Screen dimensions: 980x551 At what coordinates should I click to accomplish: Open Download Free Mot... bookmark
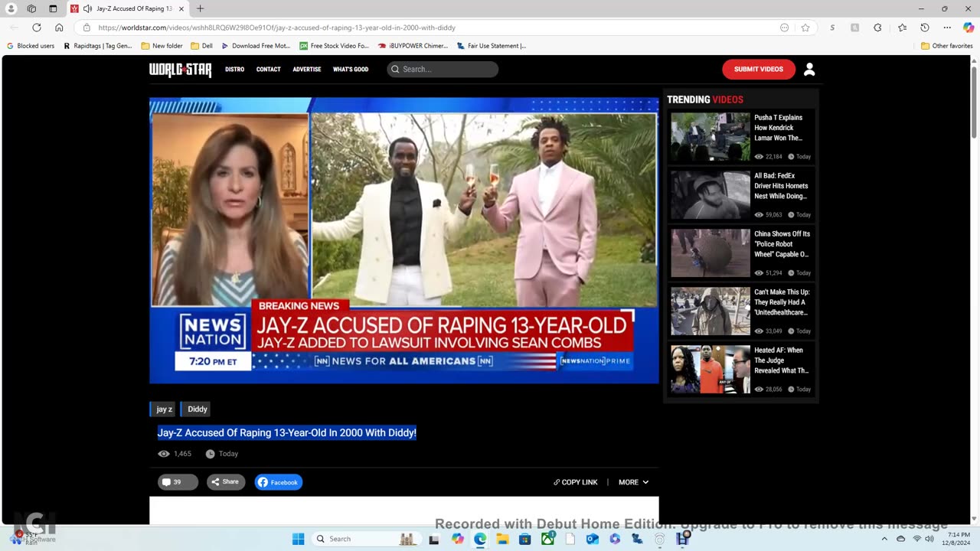256,46
